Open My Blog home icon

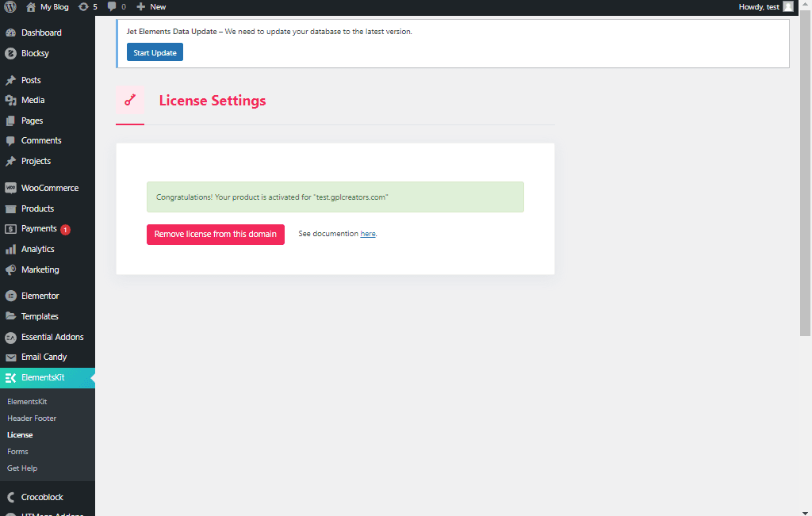coord(31,6)
